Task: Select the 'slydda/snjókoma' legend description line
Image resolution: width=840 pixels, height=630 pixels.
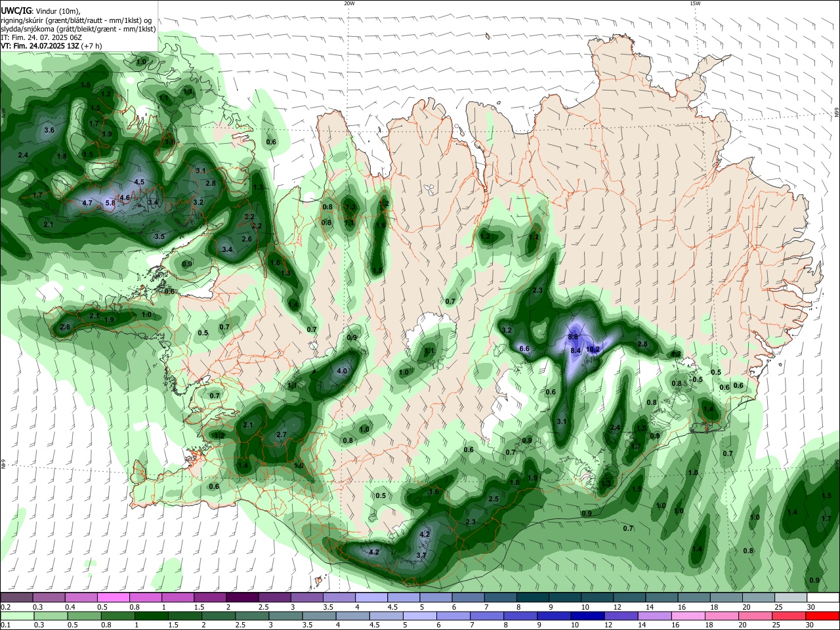Action: tap(78, 29)
